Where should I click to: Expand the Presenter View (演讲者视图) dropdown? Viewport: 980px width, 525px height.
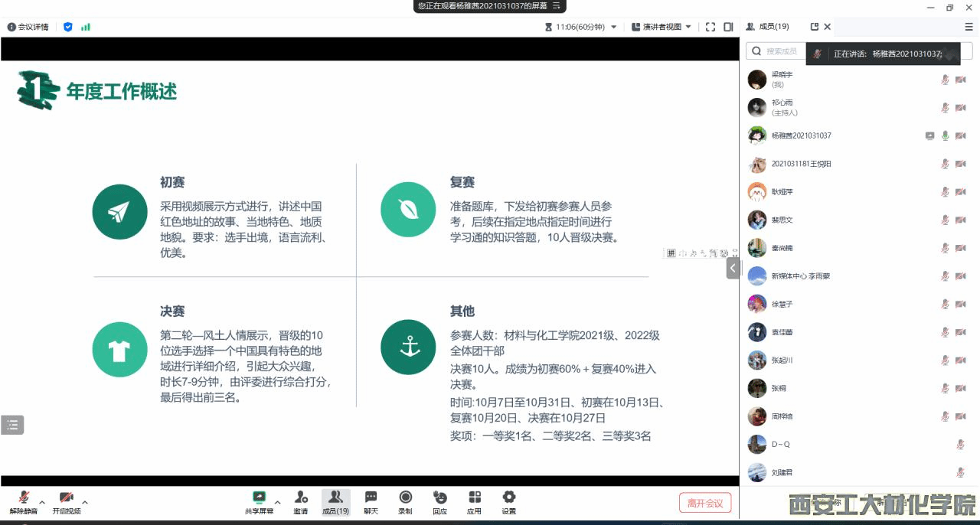point(688,27)
